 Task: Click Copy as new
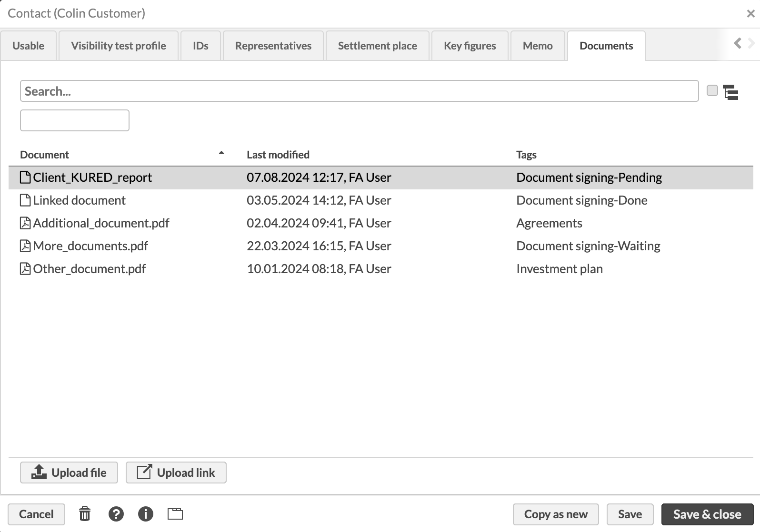[x=556, y=514]
